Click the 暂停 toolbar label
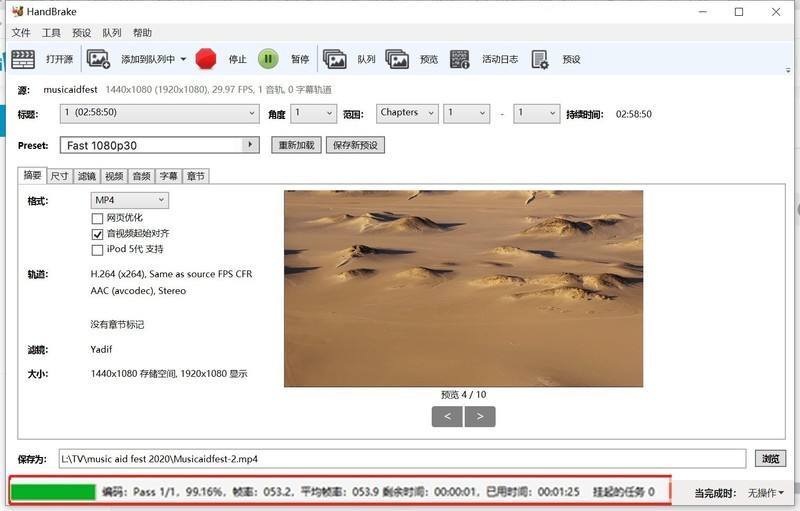 [x=300, y=59]
